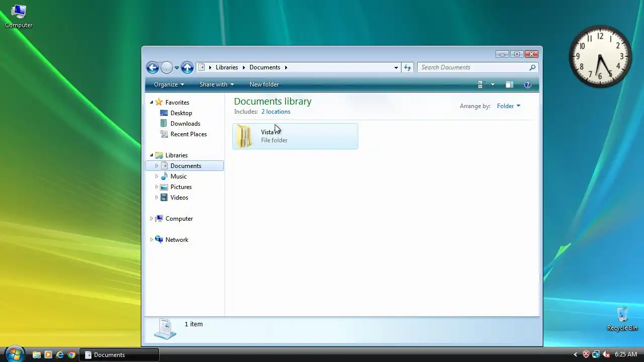
Task: Select Libraries in the navigation pane
Action: [177, 155]
